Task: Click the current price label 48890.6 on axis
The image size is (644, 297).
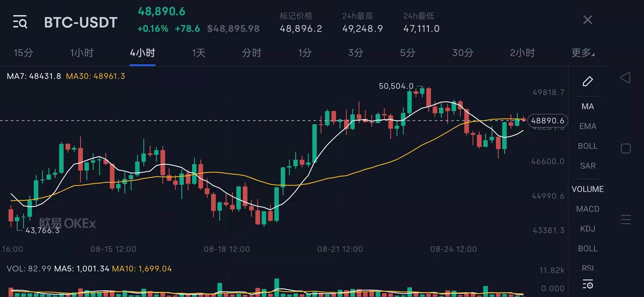Action: (547, 121)
